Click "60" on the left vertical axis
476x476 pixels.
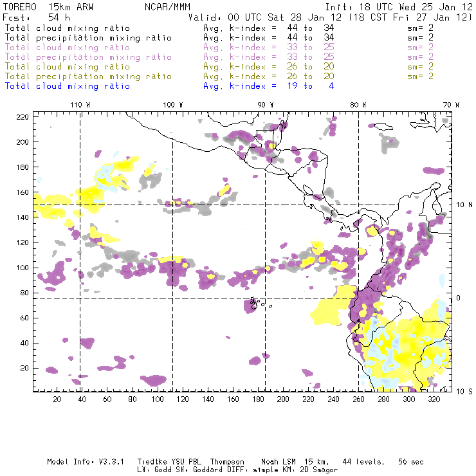24,318
